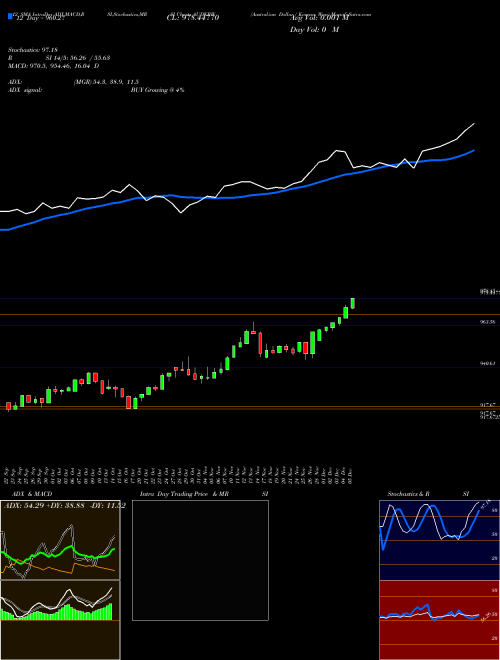Click the 'Stochastics & R' panel title
This screenshot has width=500, height=660.
pyautogui.click(x=408, y=494)
